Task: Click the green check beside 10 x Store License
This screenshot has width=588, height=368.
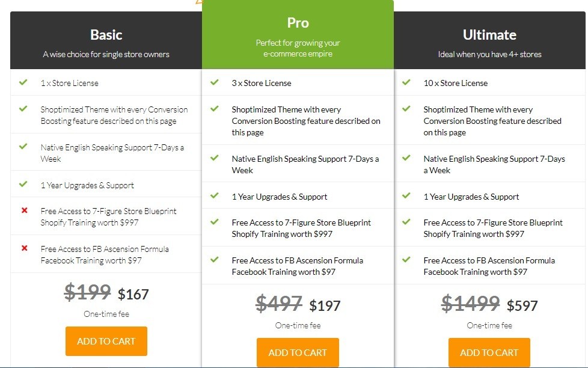Action: (x=406, y=82)
